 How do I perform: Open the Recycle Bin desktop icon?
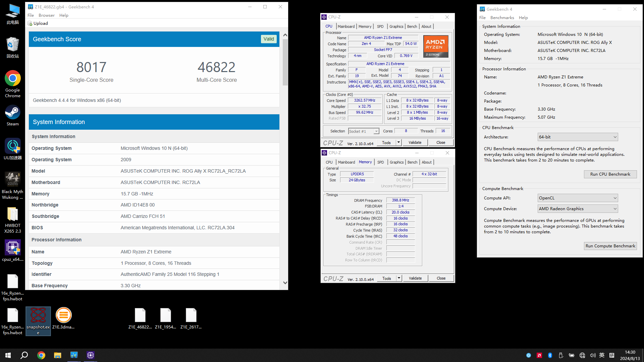pyautogui.click(x=13, y=48)
